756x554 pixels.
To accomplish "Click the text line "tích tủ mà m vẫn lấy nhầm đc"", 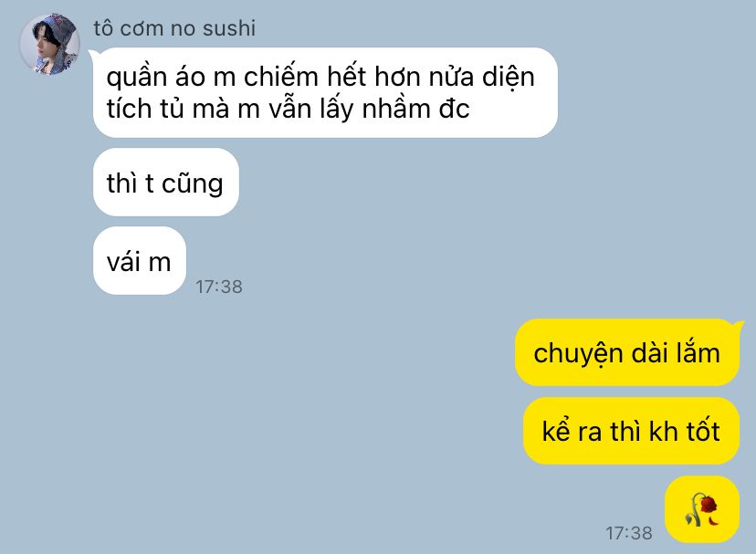I will pos(288,109).
